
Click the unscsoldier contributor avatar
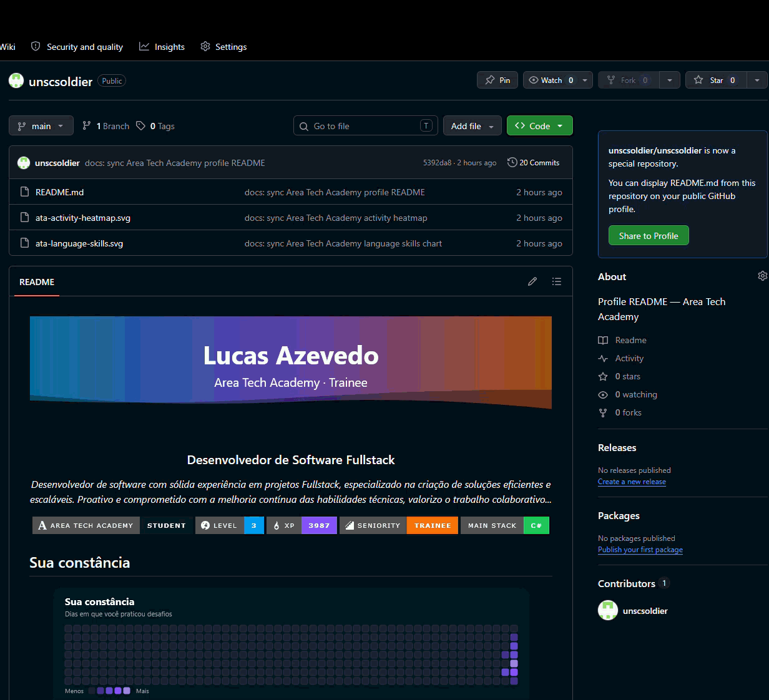pos(608,610)
